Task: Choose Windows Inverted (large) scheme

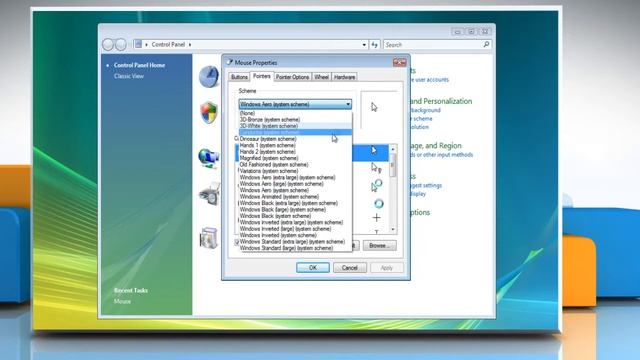Action: pyautogui.click(x=295, y=229)
